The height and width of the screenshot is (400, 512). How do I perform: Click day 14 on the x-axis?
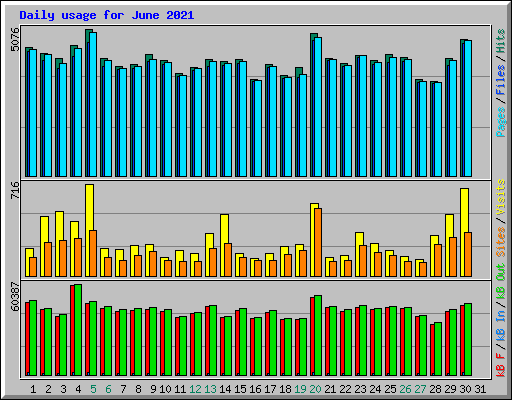pos(225,389)
